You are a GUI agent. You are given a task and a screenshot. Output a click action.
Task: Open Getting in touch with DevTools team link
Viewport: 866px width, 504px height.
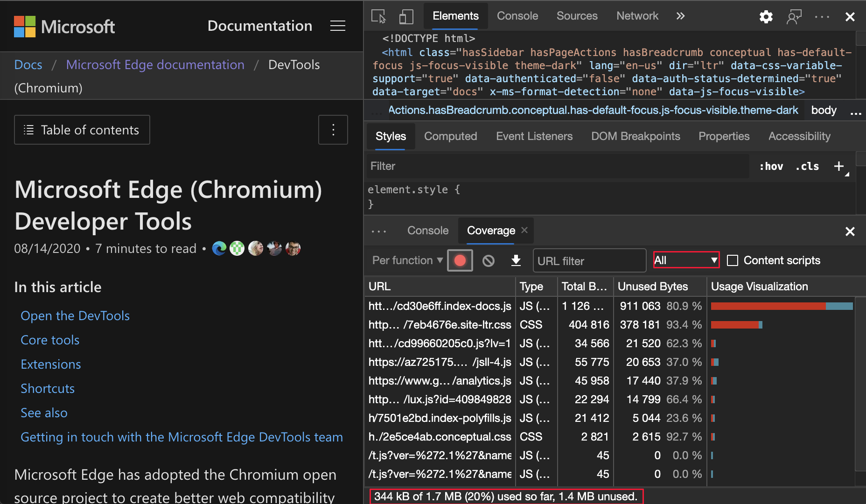point(182,437)
